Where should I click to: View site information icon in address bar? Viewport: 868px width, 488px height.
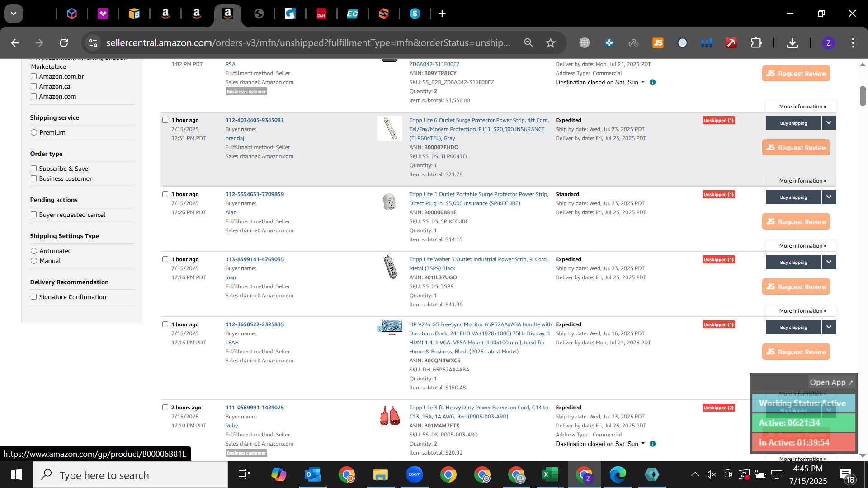(x=93, y=43)
